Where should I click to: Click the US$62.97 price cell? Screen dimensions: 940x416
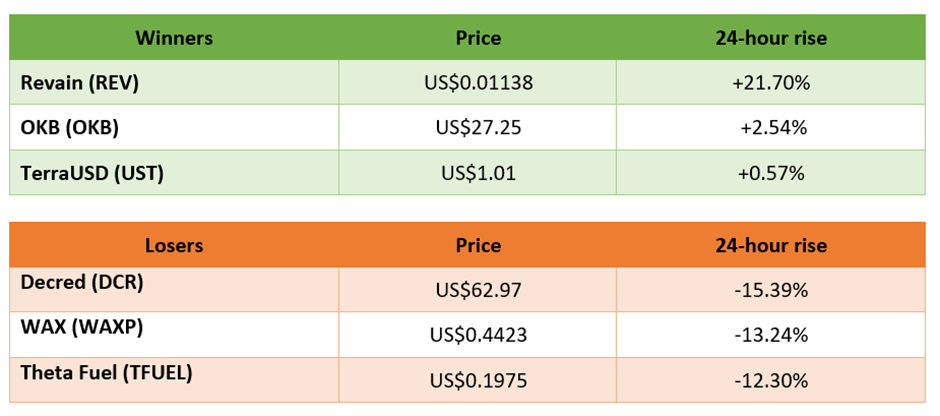coord(477,290)
